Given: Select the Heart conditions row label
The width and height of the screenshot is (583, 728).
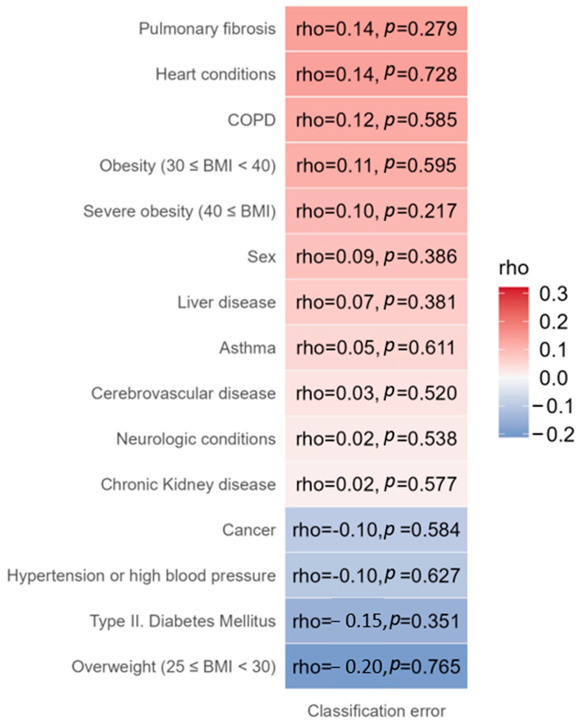Looking at the screenshot, I should 215,74.
